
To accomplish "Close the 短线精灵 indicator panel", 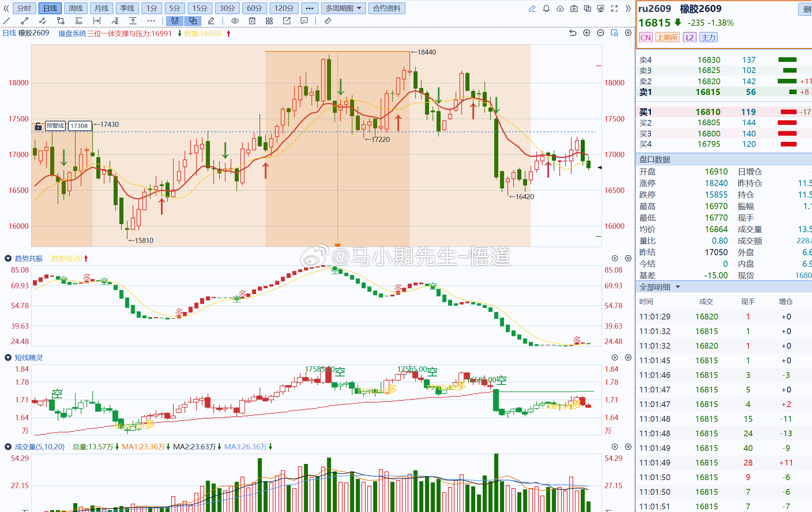I will point(615,357).
